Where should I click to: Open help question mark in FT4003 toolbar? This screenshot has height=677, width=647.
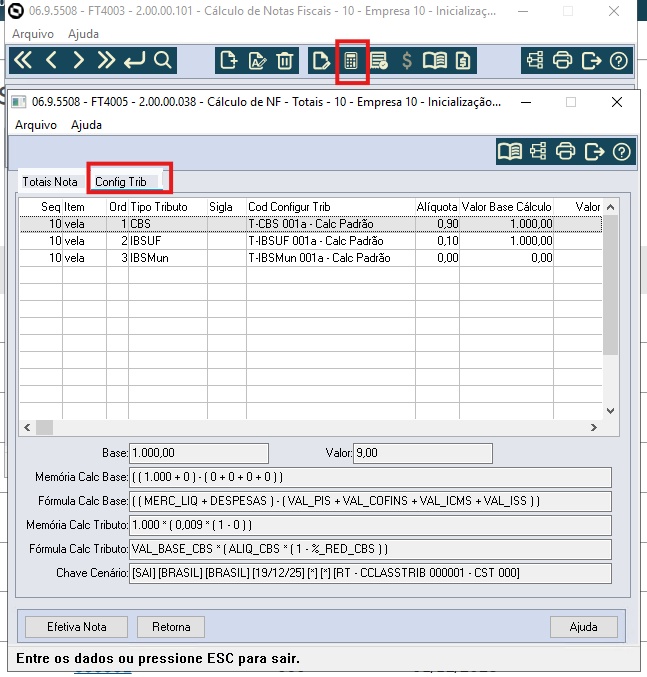[619, 60]
